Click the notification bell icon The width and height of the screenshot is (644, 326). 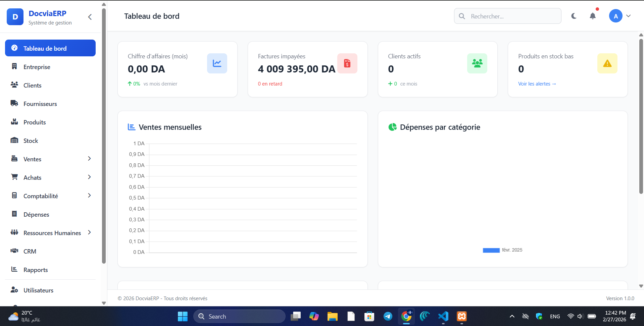tap(593, 16)
